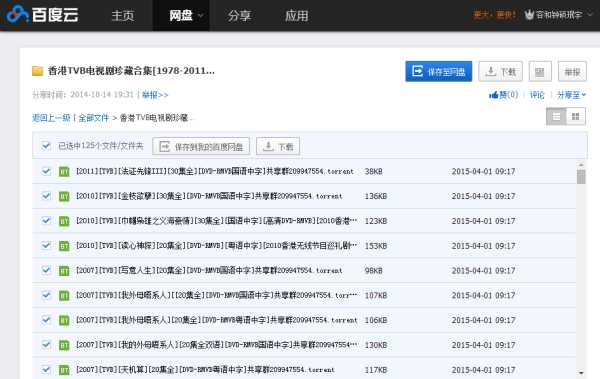Screen dimensions: 600x379
Task: Click BT icon of 法证先锋III row
Action: click(64, 172)
